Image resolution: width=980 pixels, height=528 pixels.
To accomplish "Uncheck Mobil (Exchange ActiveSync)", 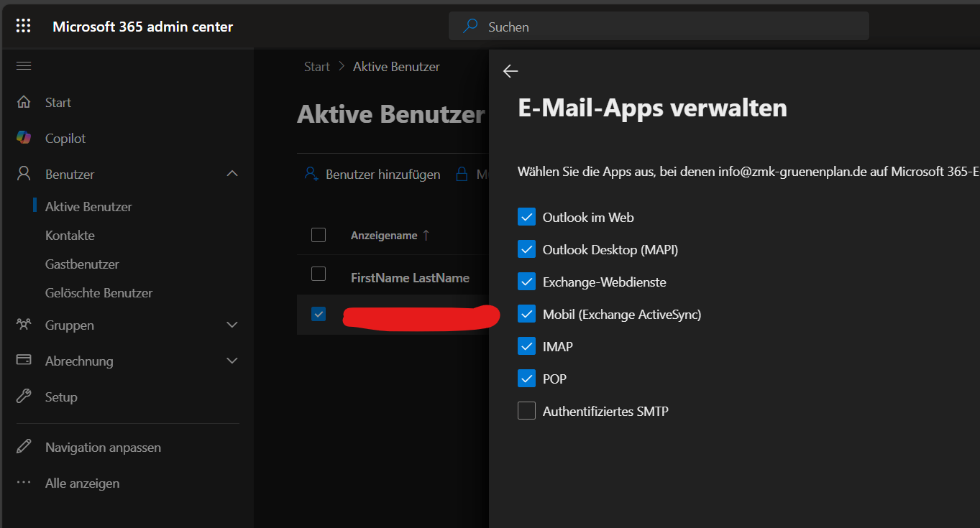I will click(526, 314).
